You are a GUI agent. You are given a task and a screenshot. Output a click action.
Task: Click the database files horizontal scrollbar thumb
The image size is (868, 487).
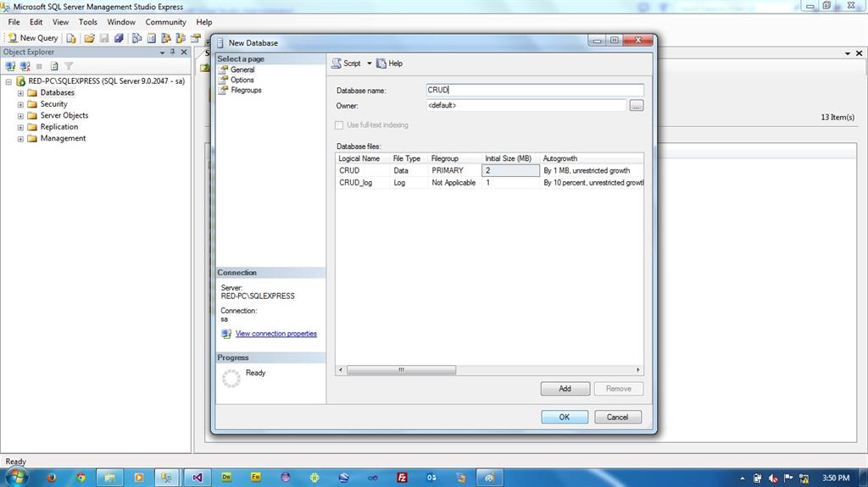coord(401,369)
